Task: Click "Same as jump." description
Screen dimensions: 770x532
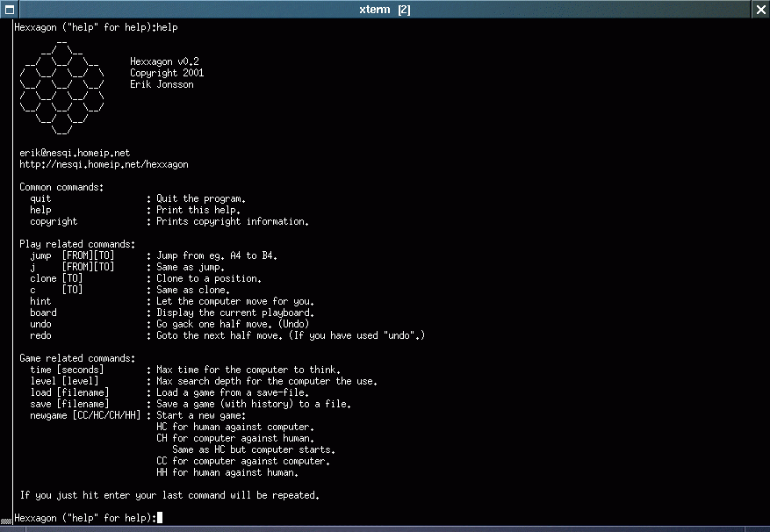Action: pos(191,267)
